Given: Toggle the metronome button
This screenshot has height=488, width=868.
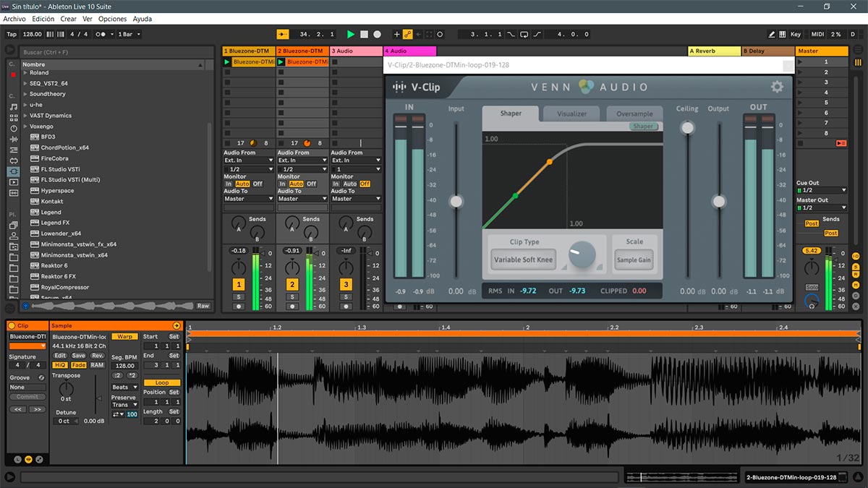Looking at the screenshot, I should (x=104, y=34).
